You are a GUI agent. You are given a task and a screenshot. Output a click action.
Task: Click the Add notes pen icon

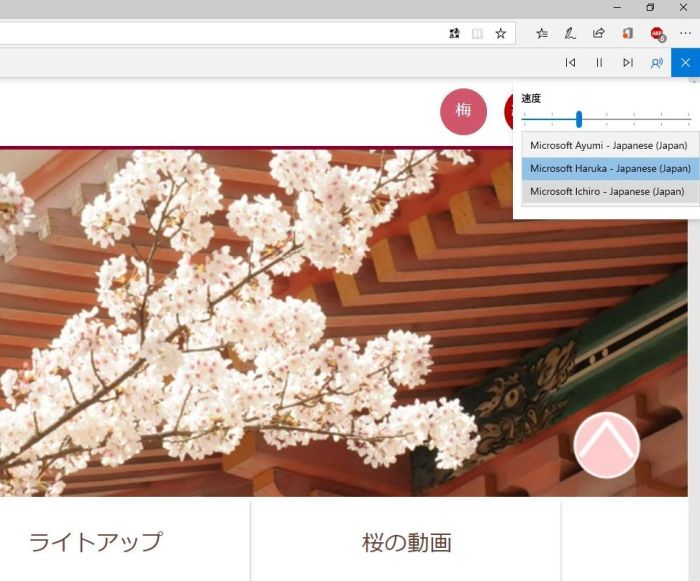pyautogui.click(x=570, y=33)
